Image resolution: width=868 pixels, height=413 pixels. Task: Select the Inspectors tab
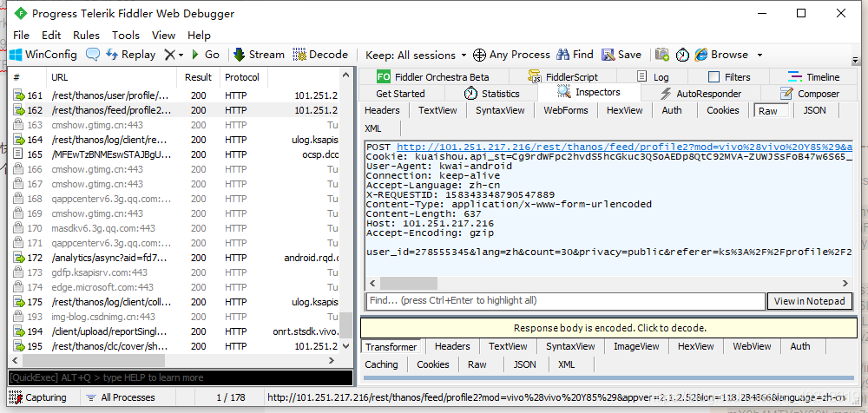[589, 92]
